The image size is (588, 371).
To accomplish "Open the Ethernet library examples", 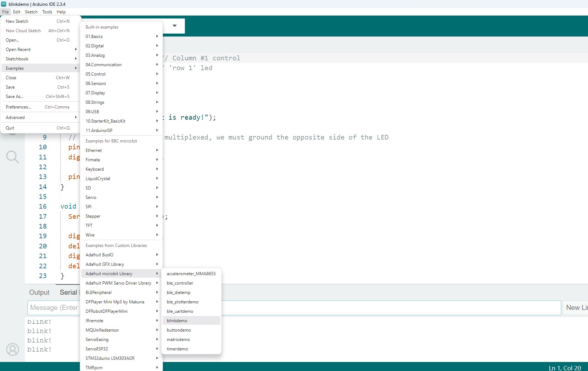I will click(121, 150).
